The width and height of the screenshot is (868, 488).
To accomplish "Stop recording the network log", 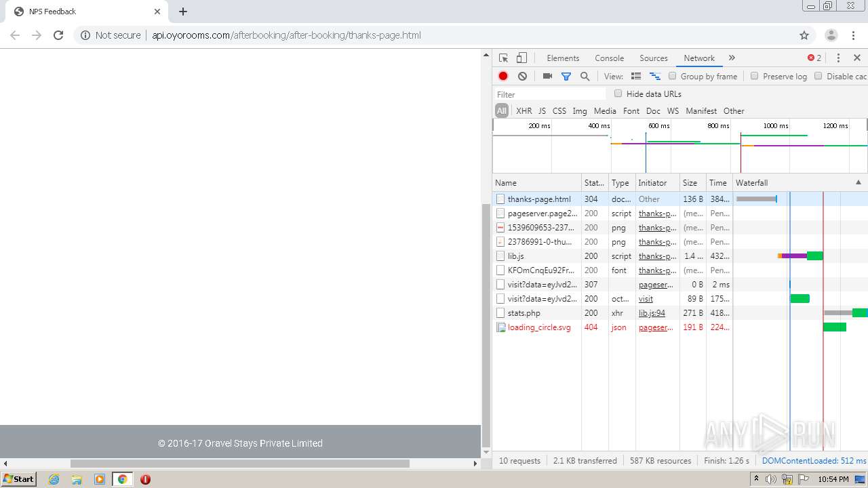I will 503,77.
